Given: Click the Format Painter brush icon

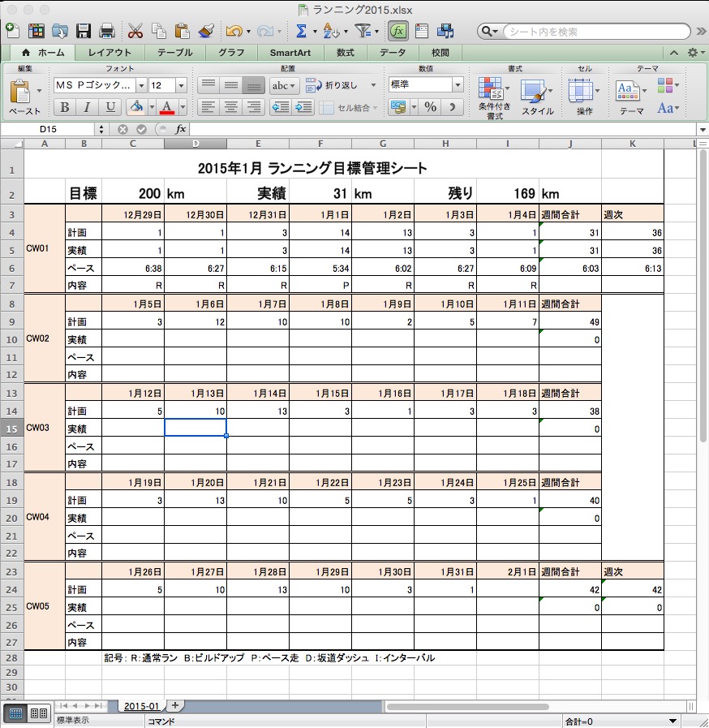Looking at the screenshot, I should 206,32.
